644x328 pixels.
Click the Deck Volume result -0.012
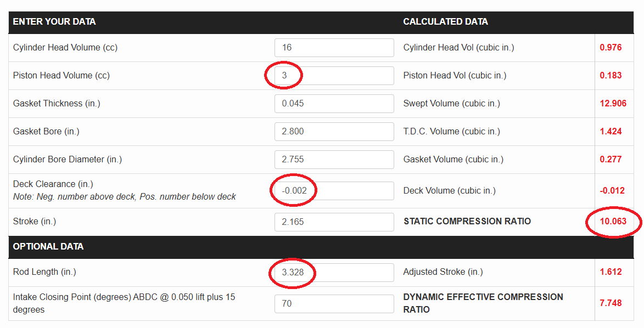point(612,191)
